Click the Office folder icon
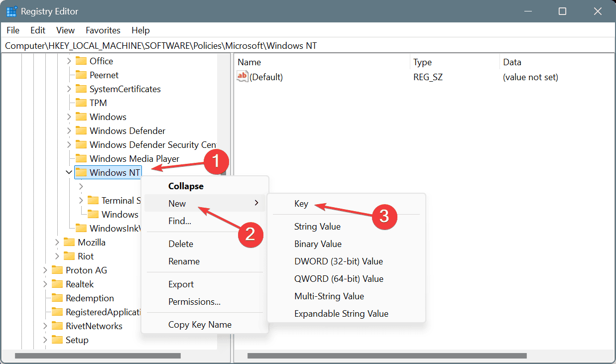 [x=81, y=61]
